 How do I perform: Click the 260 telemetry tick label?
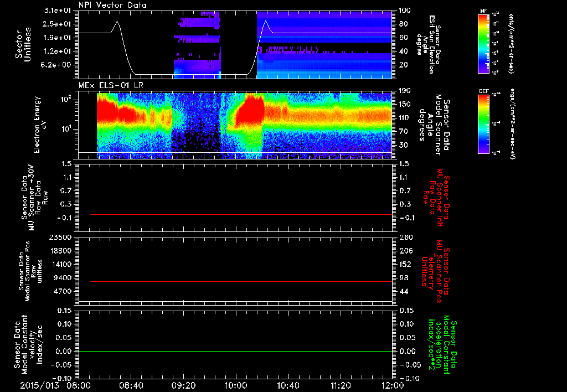[406, 238]
